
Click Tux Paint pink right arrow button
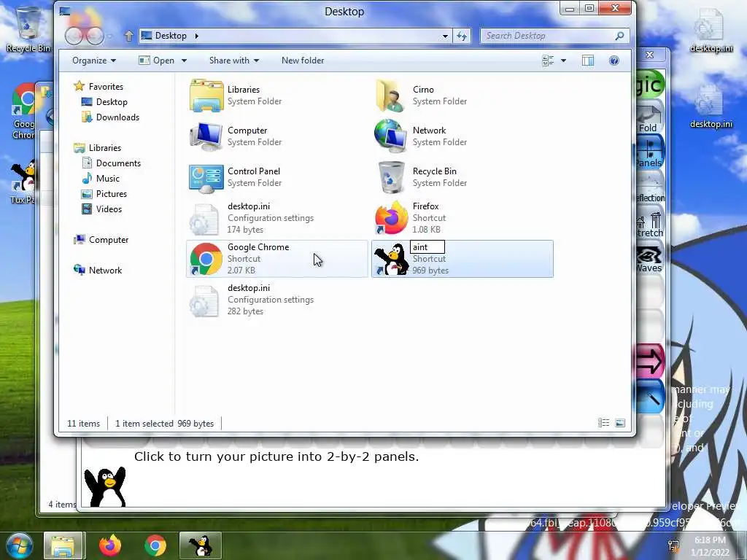[x=649, y=361]
